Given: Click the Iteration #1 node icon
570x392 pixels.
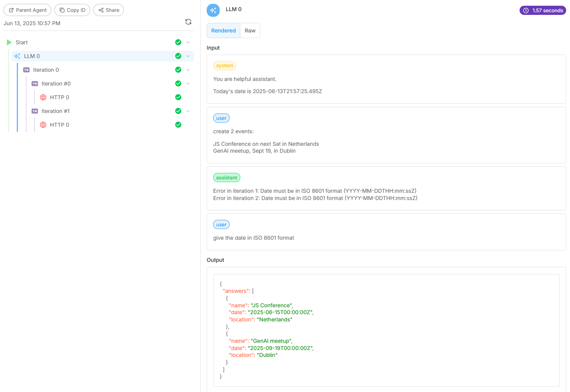Looking at the screenshot, I should (35, 111).
